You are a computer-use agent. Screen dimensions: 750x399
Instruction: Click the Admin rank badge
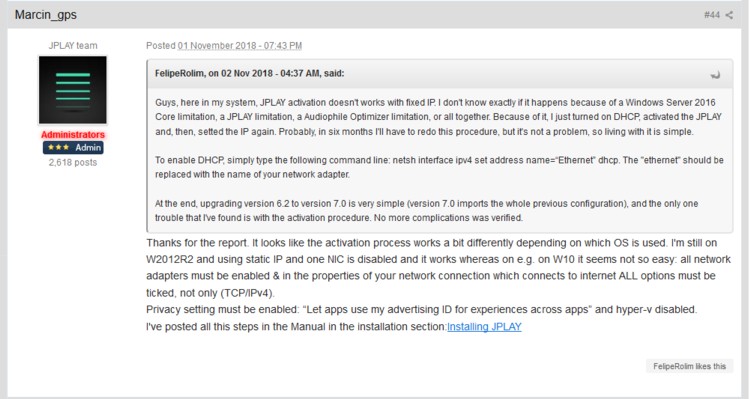coord(73,147)
